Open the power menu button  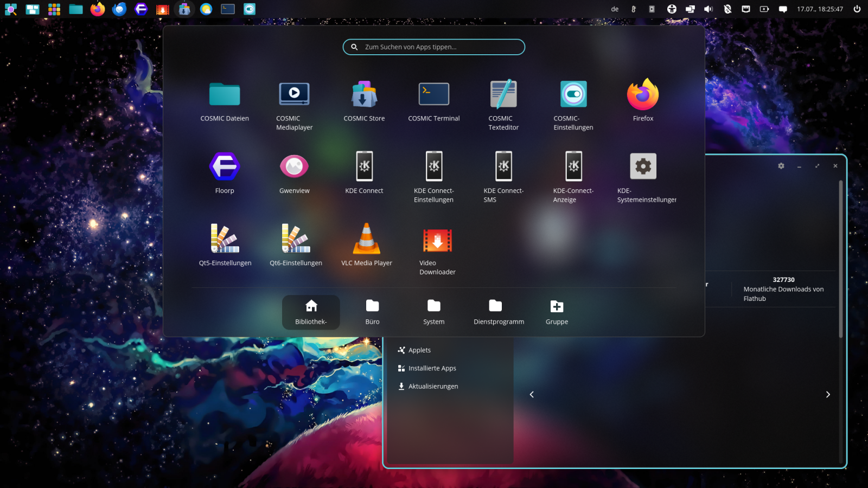[857, 9]
